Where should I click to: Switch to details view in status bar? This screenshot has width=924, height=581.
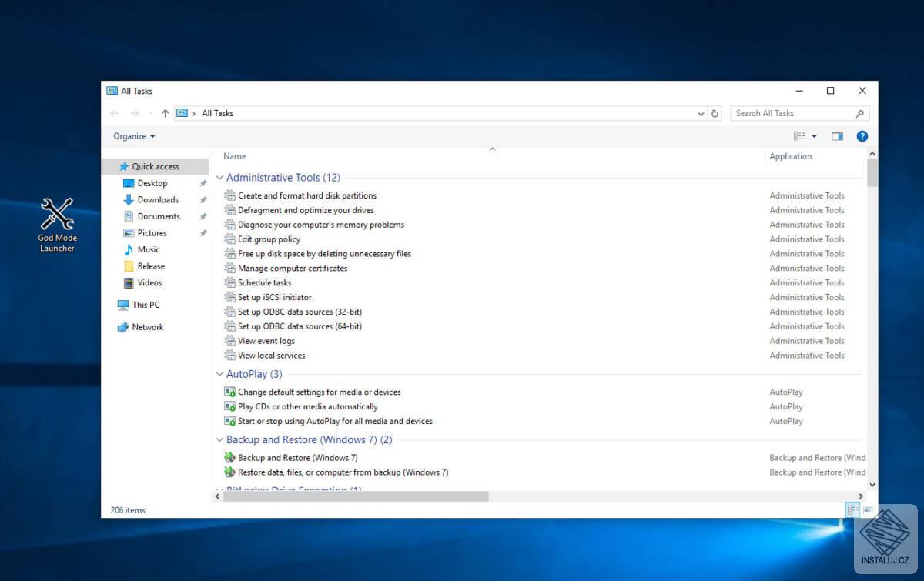(x=852, y=510)
